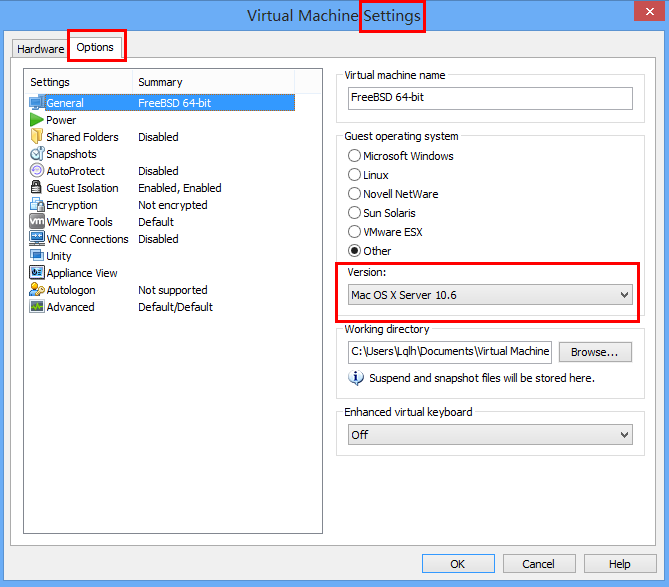Click the Appliance View icon

click(37, 273)
